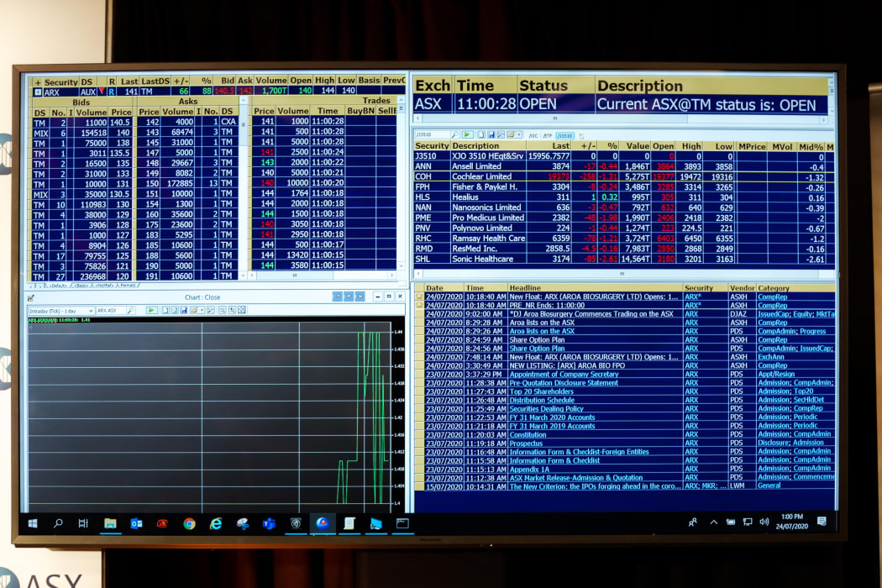Click the chart symbol field showing ARX.ASX
Image resolution: width=882 pixels, height=588 pixels.
coord(111,311)
